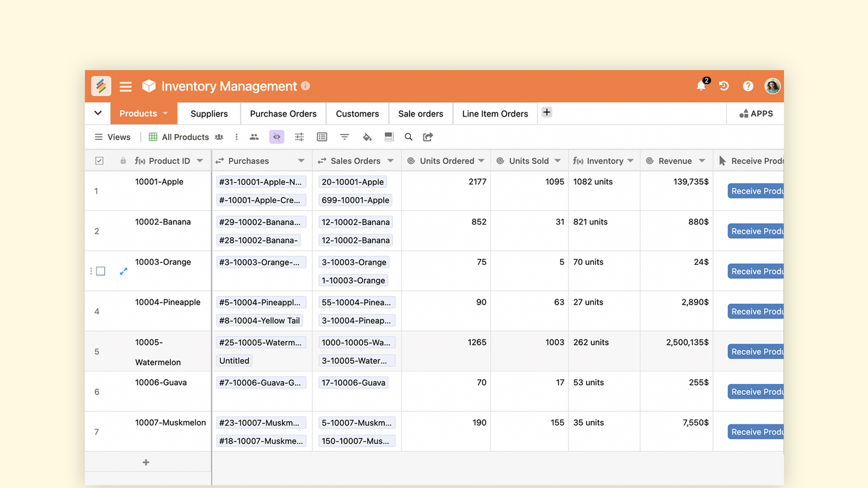Image resolution: width=868 pixels, height=488 pixels.
Task: Check the 10003-Orange row checkbox
Action: (101, 271)
